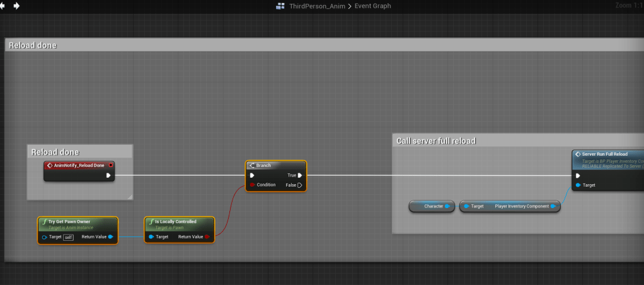
Task: Click the Condition input pin on Branch
Action: pos(252,185)
